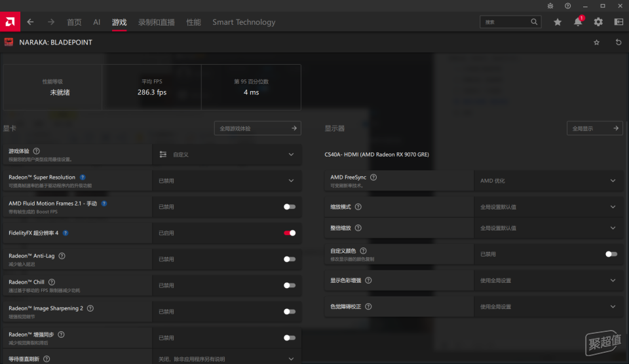Screen dimensions: 629x364
Task: Switch to AI tab
Action: point(97,22)
